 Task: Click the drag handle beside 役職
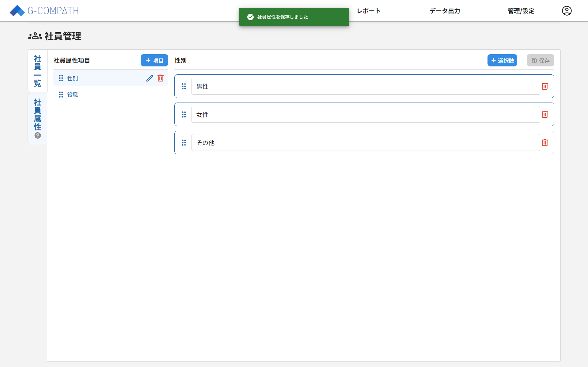point(60,95)
